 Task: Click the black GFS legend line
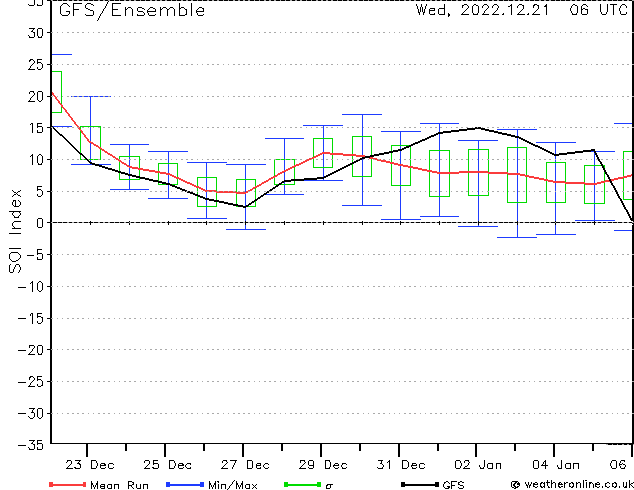click(420, 484)
